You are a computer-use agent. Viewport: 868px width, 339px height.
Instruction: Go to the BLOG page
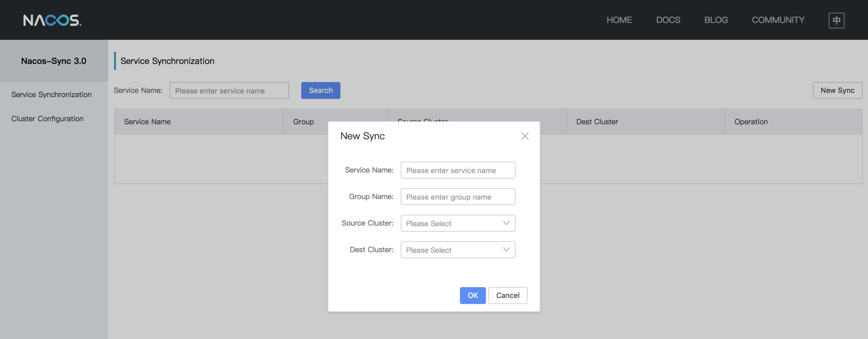pyautogui.click(x=716, y=20)
